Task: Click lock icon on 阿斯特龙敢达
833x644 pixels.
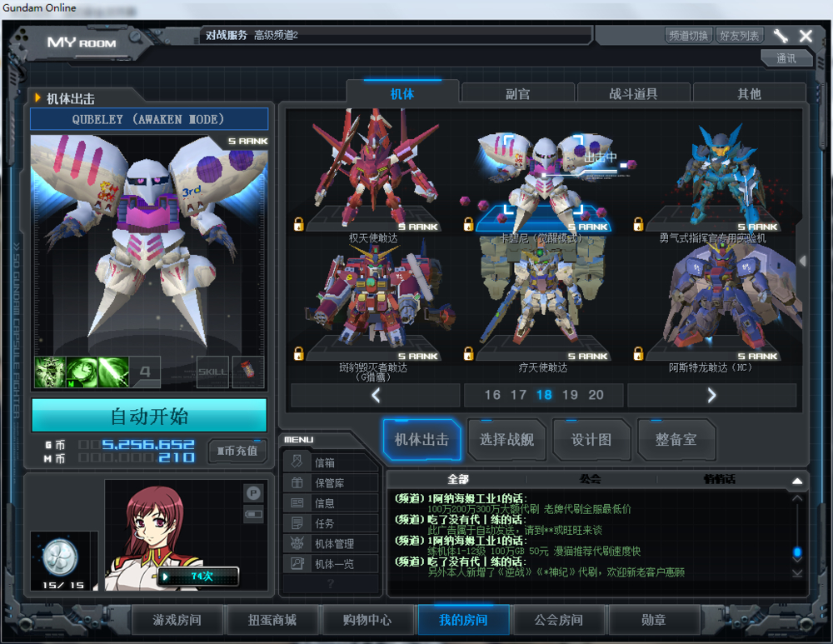Action: (639, 353)
